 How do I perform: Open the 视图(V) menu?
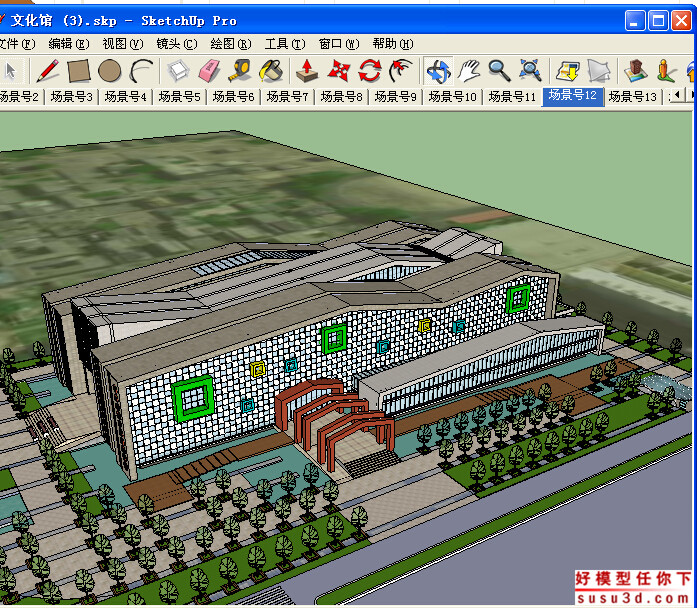click(x=123, y=44)
